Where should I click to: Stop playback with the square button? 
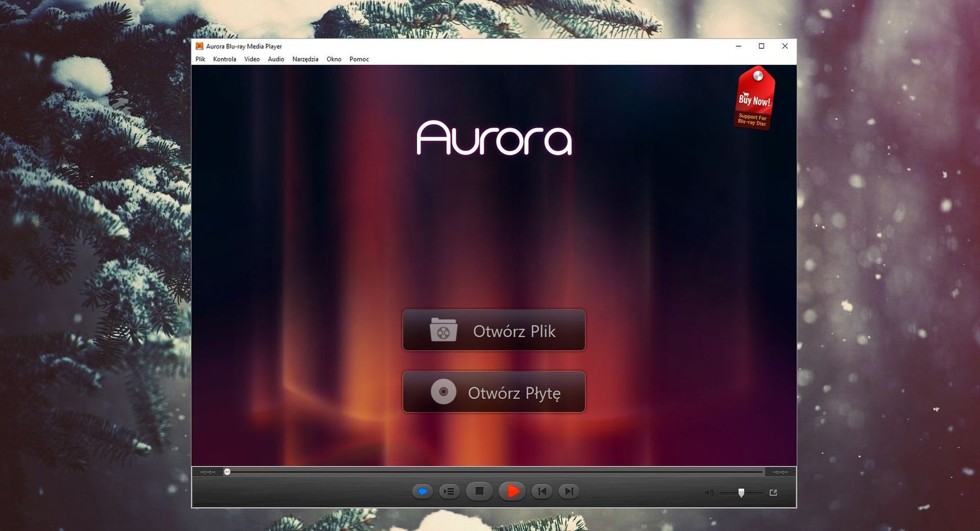point(480,491)
